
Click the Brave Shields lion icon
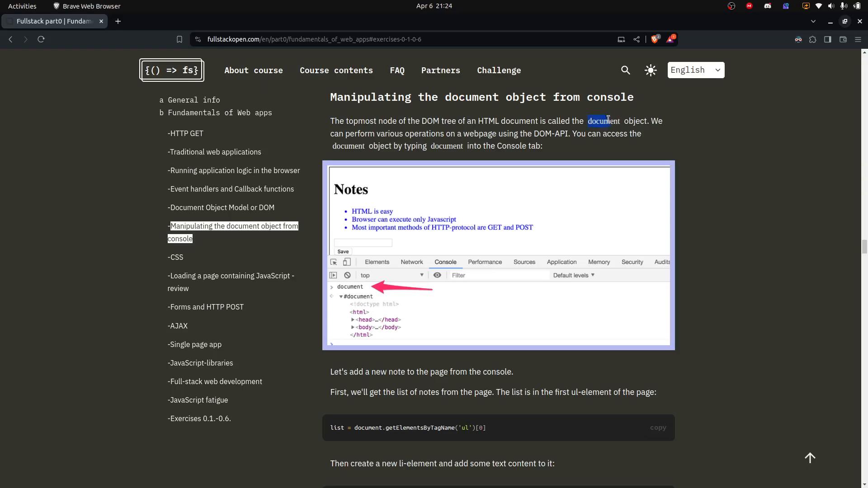655,39
